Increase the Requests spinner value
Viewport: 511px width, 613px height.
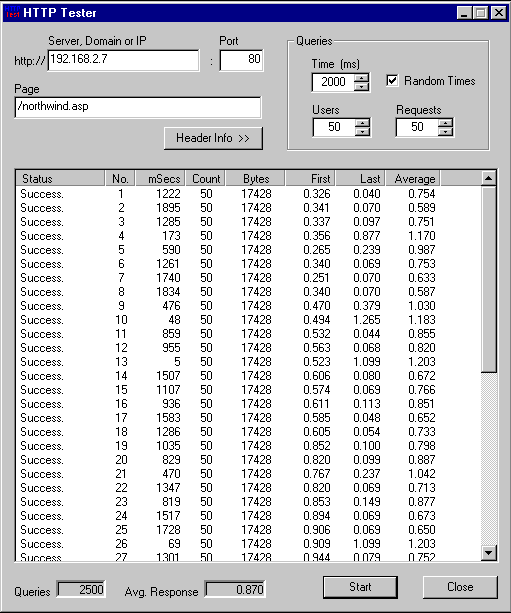tap(445, 123)
